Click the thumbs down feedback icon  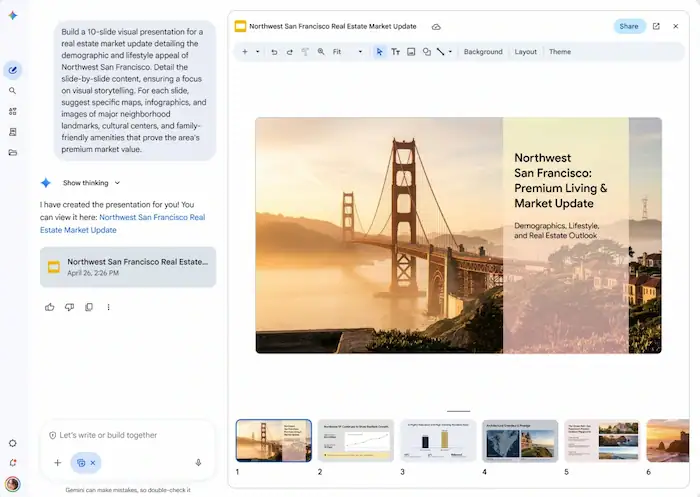pos(69,307)
